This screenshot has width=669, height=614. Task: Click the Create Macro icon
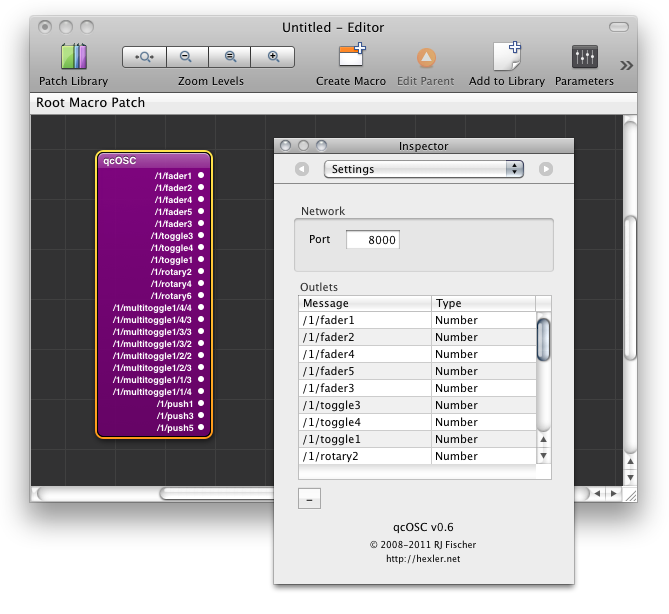pyautogui.click(x=352, y=55)
